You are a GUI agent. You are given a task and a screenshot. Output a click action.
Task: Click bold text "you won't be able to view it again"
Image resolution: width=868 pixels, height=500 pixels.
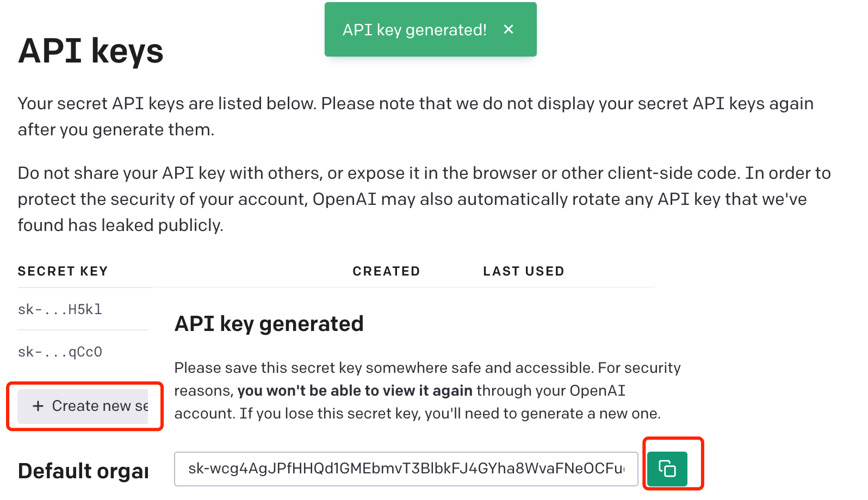(355, 391)
